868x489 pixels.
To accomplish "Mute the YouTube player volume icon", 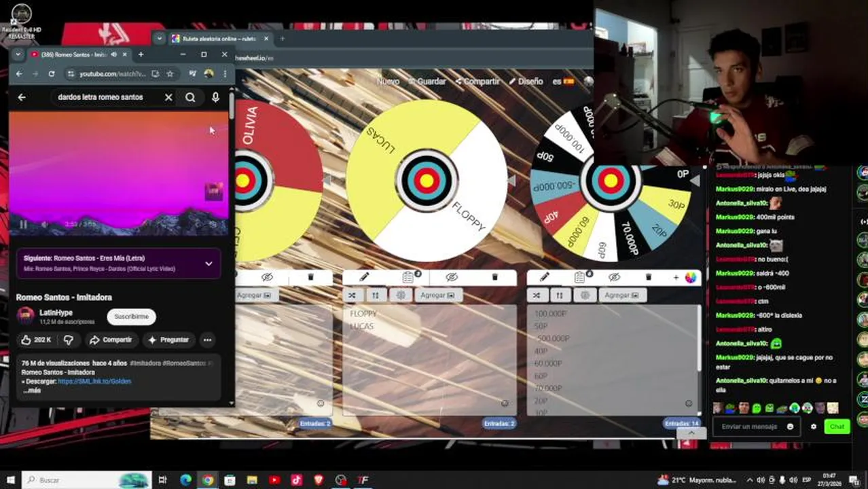I will pos(44,224).
